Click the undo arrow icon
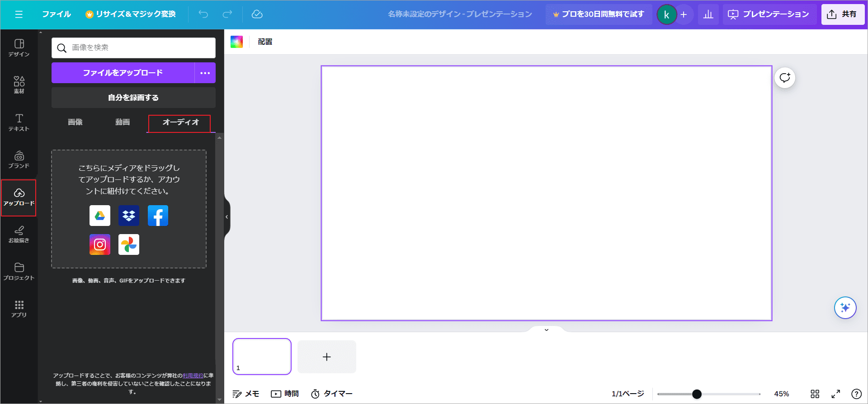Viewport: 868px width, 404px height. (x=203, y=14)
